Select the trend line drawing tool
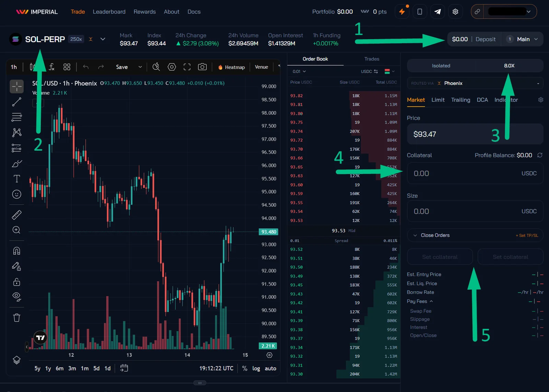The height and width of the screenshot is (392, 549). click(16, 102)
